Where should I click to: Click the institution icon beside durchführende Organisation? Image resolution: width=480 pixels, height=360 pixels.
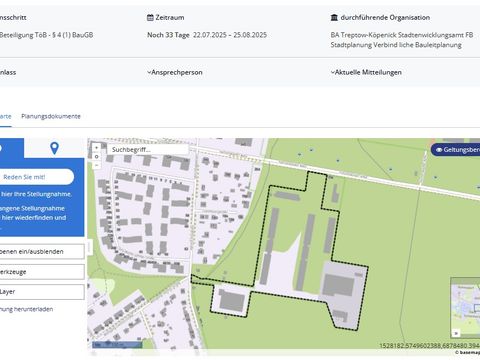334,17
